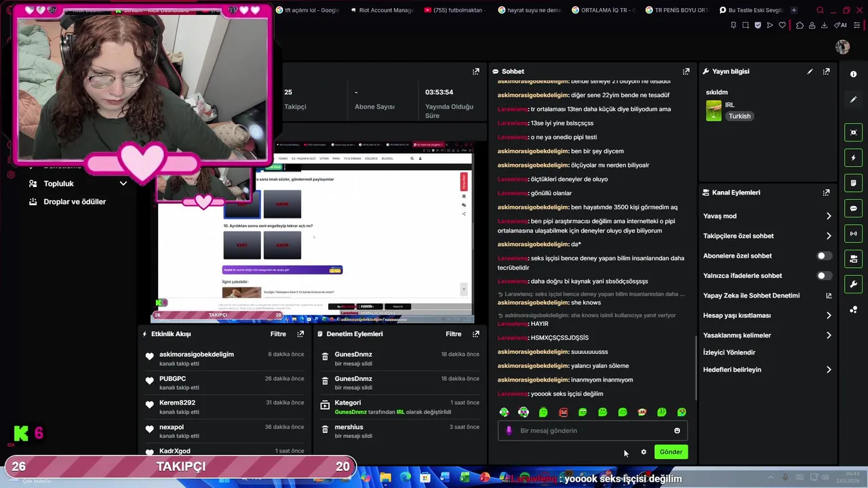Pop out the Denetim Eylemleri panel
Image resolution: width=868 pixels, height=488 pixels.
tap(476, 333)
